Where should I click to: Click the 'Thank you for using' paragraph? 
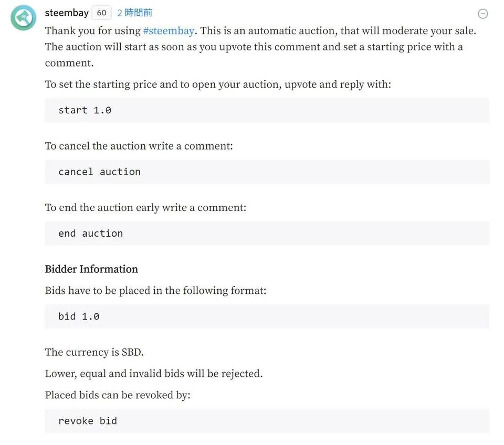[x=260, y=47]
